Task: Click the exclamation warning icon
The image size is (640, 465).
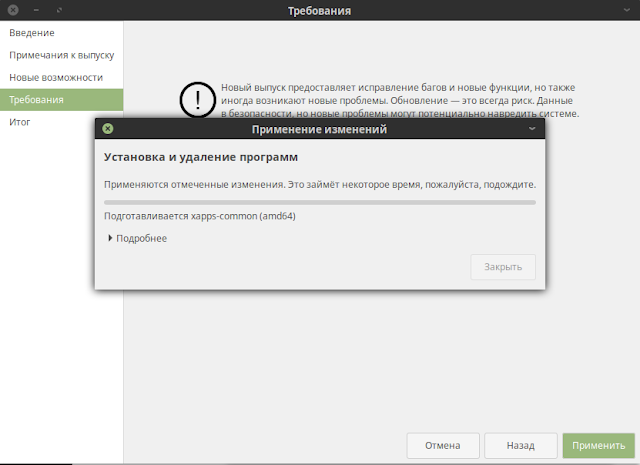Action: pyautogui.click(x=198, y=100)
